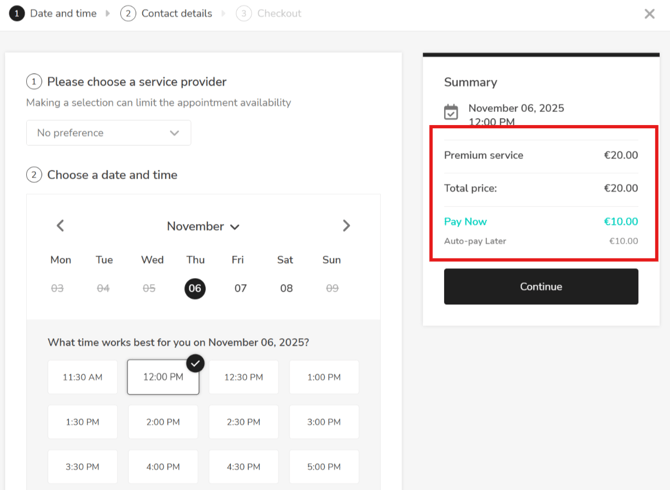Click the Pay Now amount row
The width and height of the screenshot is (670, 490).
pyautogui.click(x=540, y=222)
